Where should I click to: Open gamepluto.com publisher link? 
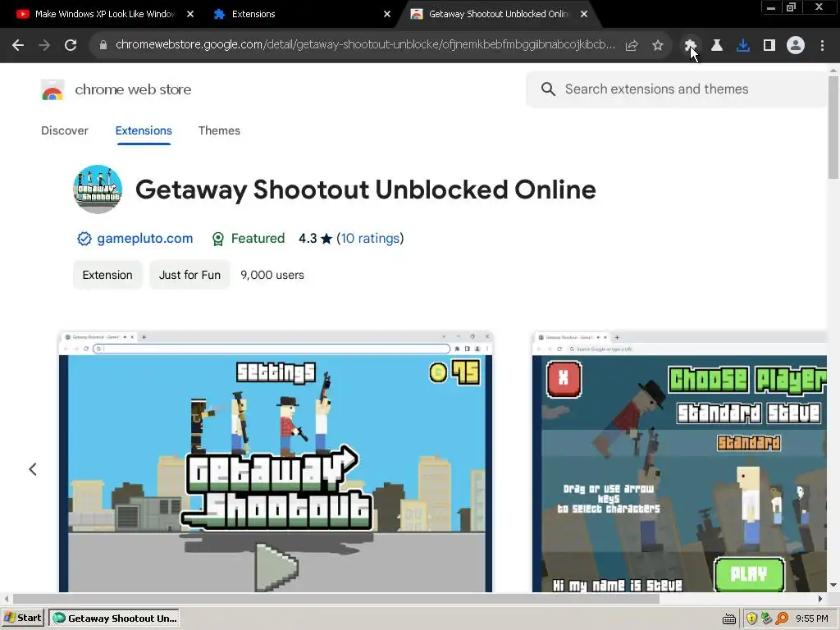pos(144,239)
